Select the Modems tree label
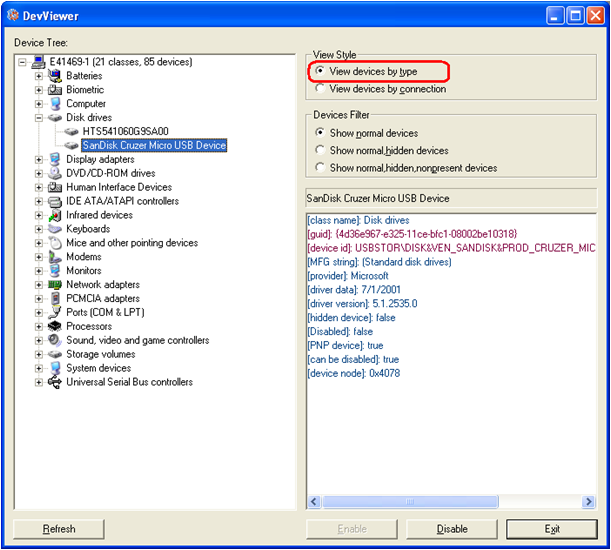Screen dimensions: 611x550 (84, 257)
